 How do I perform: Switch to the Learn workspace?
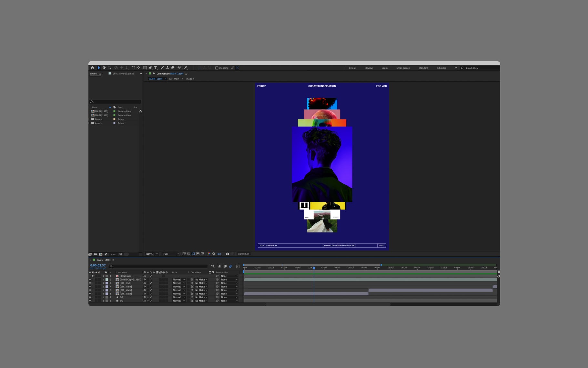pyautogui.click(x=385, y=68)
